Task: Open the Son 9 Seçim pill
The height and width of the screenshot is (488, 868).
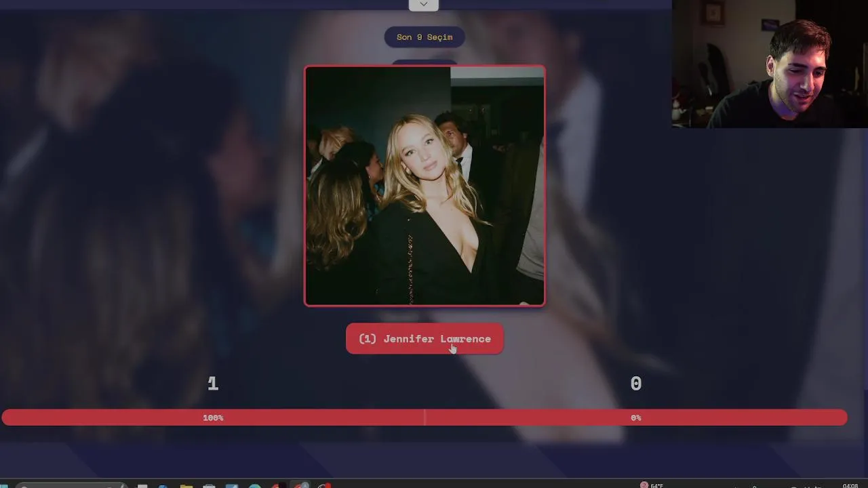Action: point(425,37)
